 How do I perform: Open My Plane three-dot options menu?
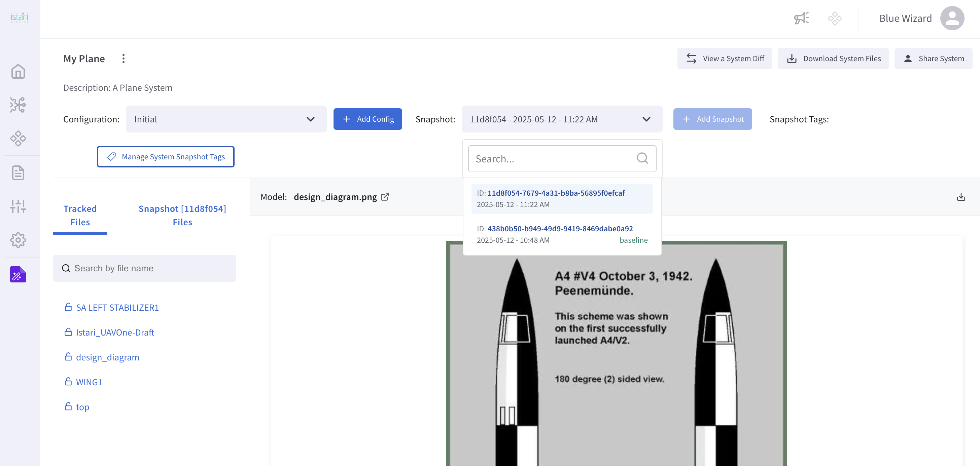click(123, 59)
